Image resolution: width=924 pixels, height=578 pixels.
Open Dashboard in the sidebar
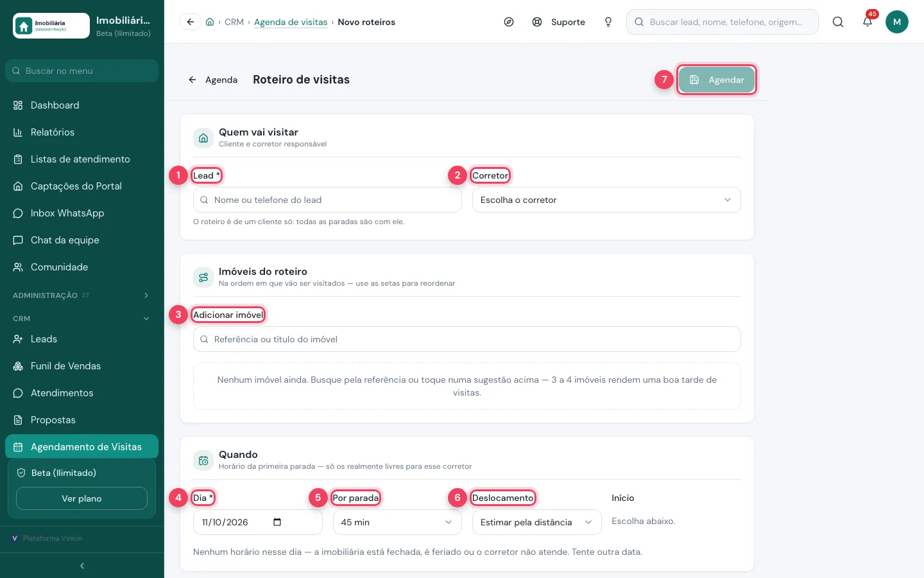[82, 105]
